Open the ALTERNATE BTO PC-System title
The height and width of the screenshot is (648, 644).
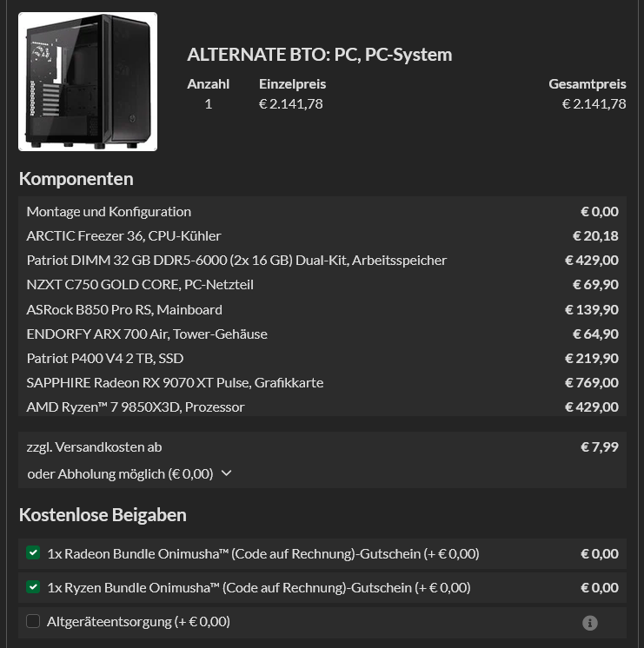click(x=319, y=55)
